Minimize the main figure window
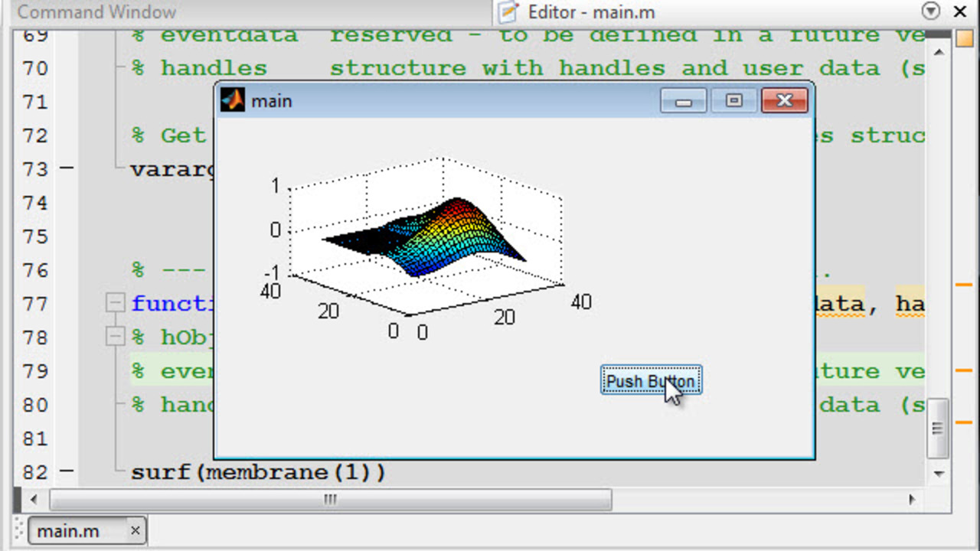This screenshot has width=980, height=551. [684, 100]
